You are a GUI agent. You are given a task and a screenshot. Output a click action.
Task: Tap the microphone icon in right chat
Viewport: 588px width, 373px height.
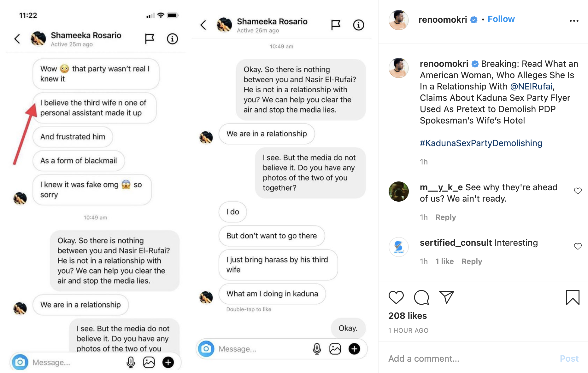317,349
